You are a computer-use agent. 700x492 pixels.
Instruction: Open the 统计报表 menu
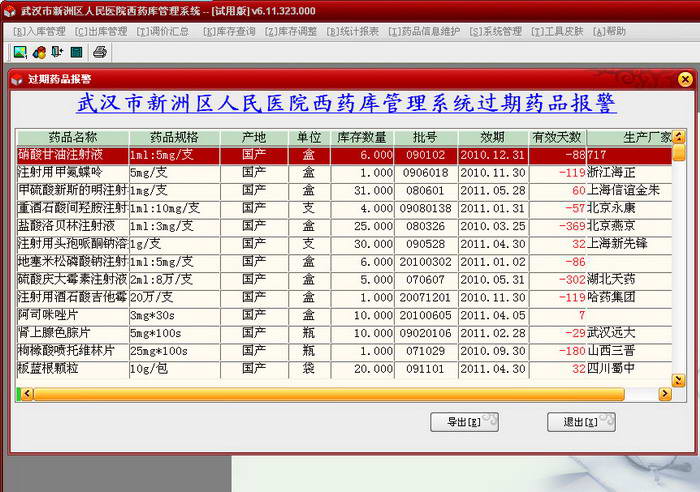click(x=353, y=31)
